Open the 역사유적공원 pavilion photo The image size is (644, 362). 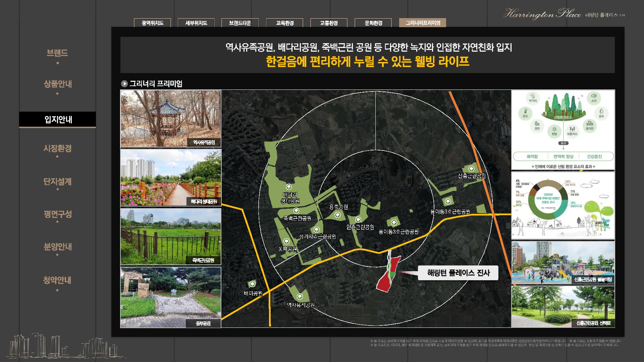(171, 119)
